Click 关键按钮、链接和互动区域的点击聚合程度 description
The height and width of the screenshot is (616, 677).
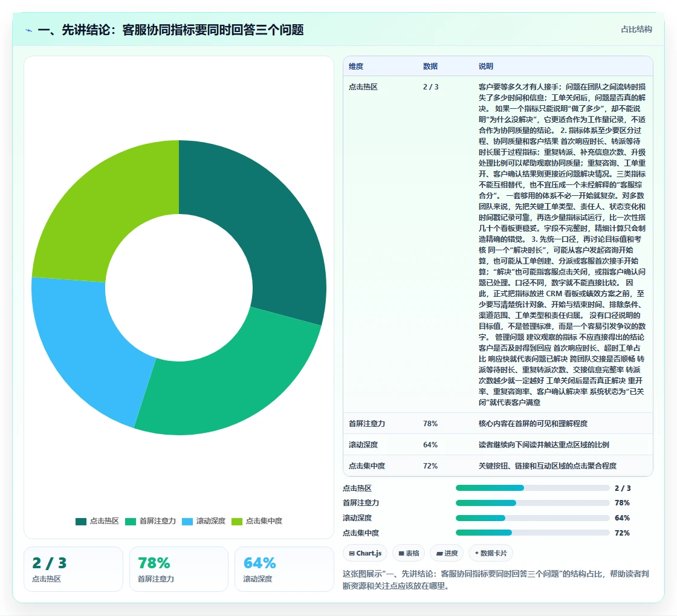tap(548, 466)
